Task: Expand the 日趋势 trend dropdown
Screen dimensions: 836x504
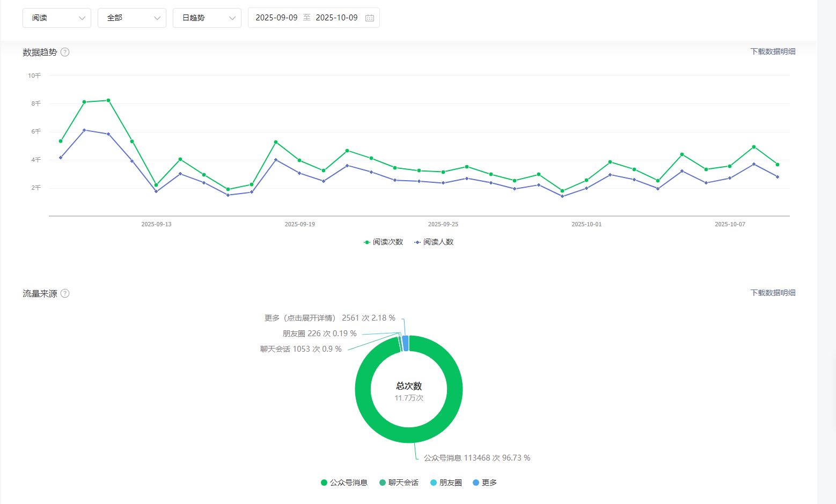Action: (x=207, y=18)
